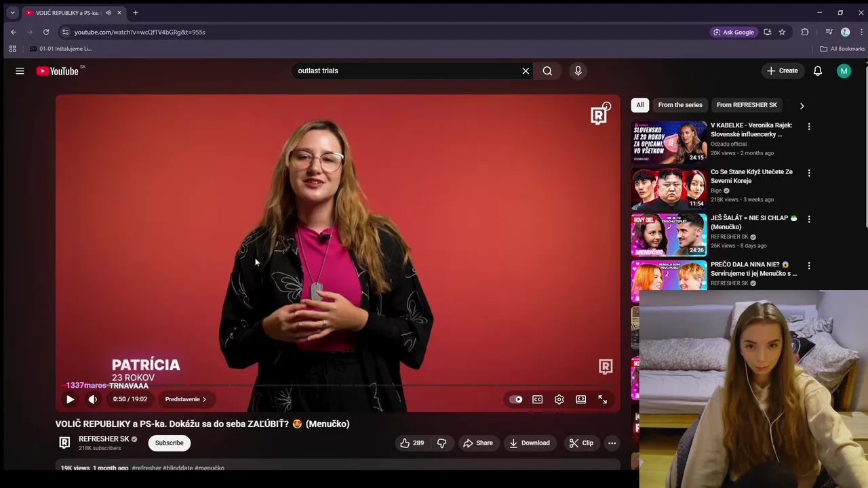Select From REFRESHER SK chip
Screen dimensions: 868x488
coord(747,105)
